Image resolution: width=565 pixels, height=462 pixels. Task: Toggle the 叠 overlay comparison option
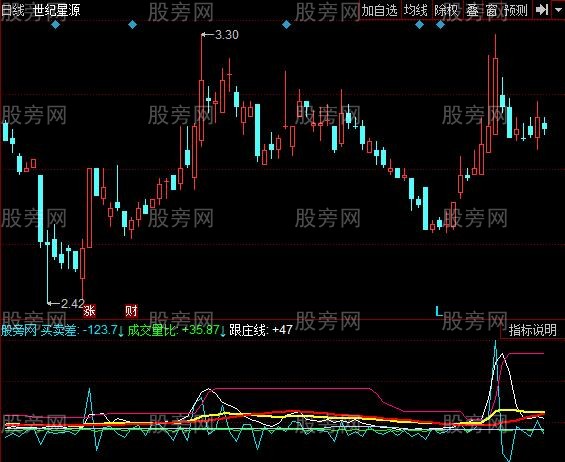[x=473, y=10]
